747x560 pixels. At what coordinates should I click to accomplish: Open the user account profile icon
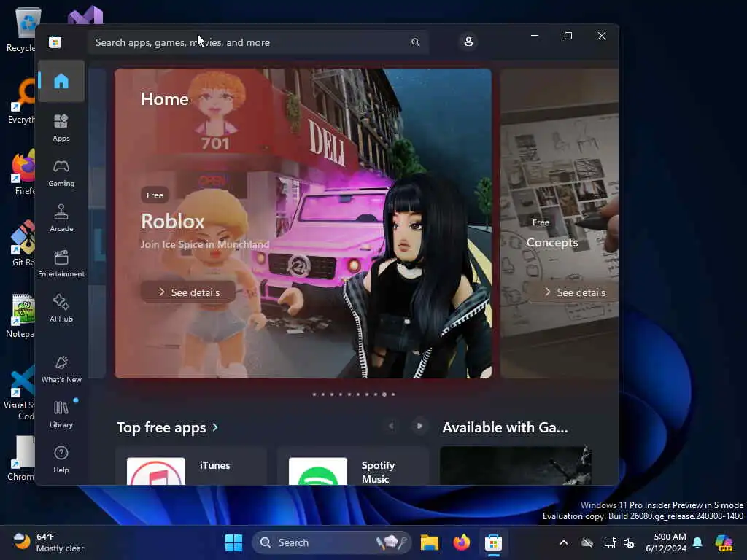[x=468, y=42]
